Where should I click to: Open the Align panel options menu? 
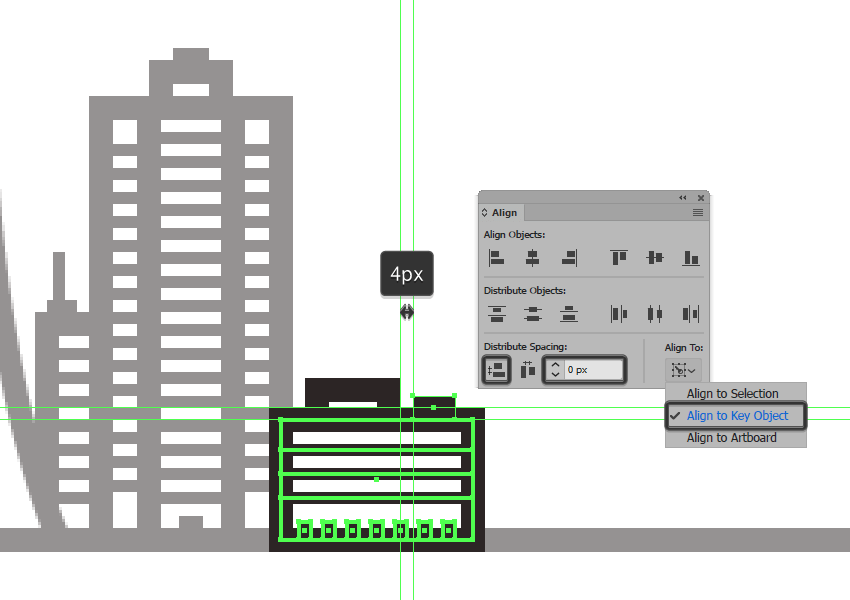pyautogui.click(x=698, y=213)
